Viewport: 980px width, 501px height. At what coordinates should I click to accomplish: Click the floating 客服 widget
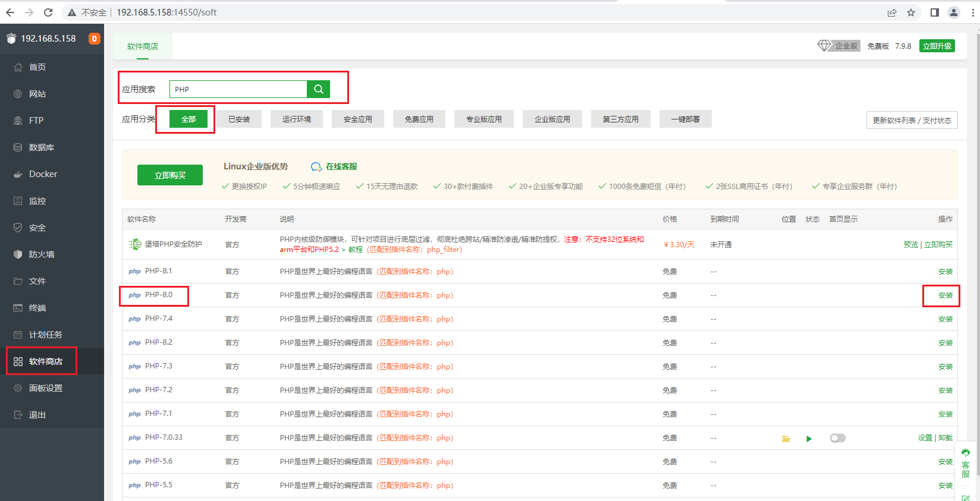pyautogui.click(x=966, y=464)
